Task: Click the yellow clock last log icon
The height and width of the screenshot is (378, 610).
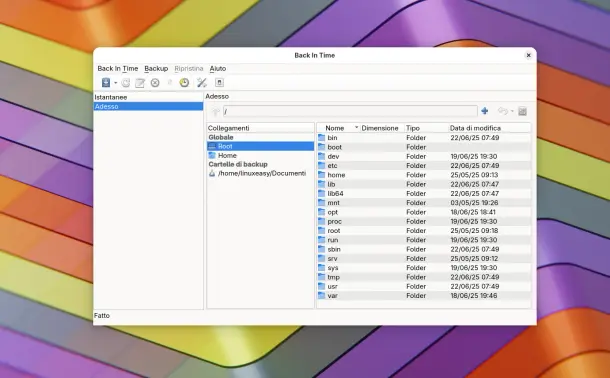Action: click(184, 82)
